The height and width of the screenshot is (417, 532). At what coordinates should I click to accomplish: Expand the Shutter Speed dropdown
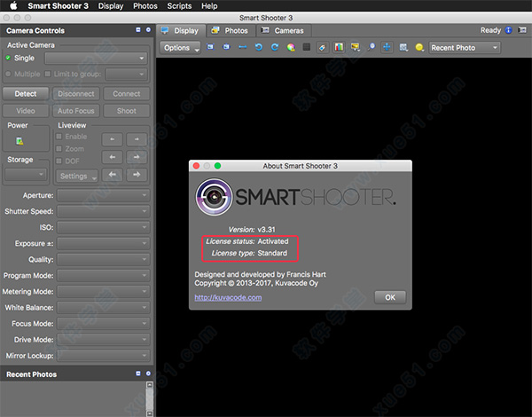click(x=104, y=211)
